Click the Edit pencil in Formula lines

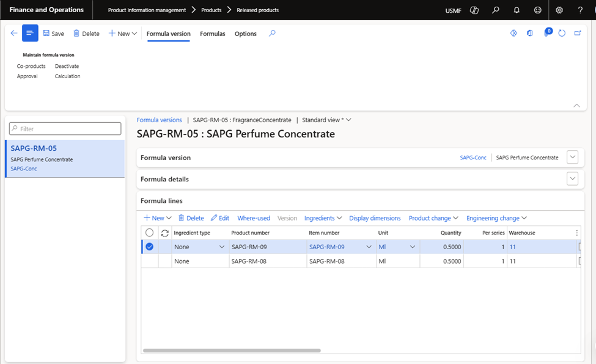tap(220, 217)
